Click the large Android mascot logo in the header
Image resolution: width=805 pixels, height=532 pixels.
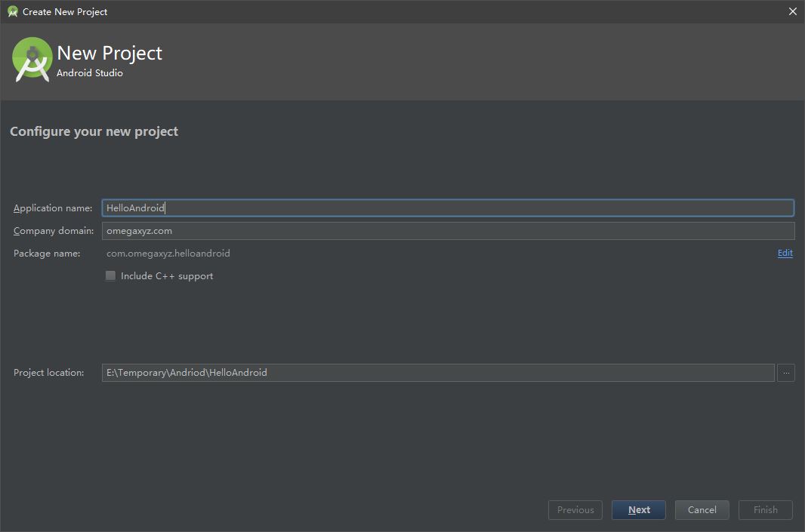point(31,60)
